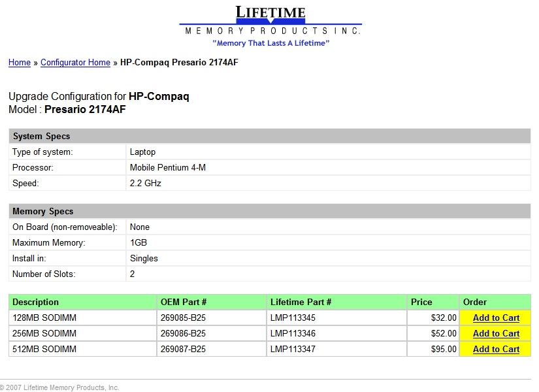
Task: Add 256MB SODIMM to cart
Action: point(496,334)
